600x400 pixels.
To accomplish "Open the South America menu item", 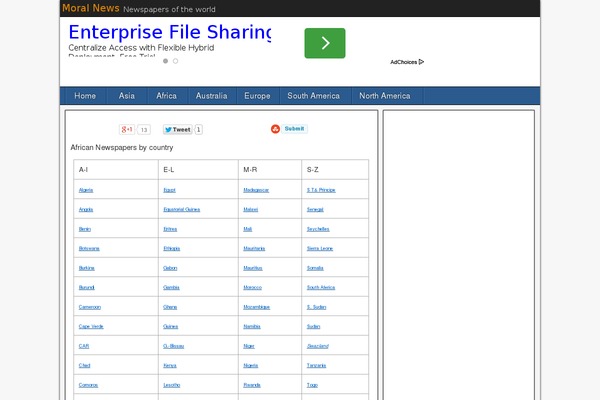I will tap(313, 96).
